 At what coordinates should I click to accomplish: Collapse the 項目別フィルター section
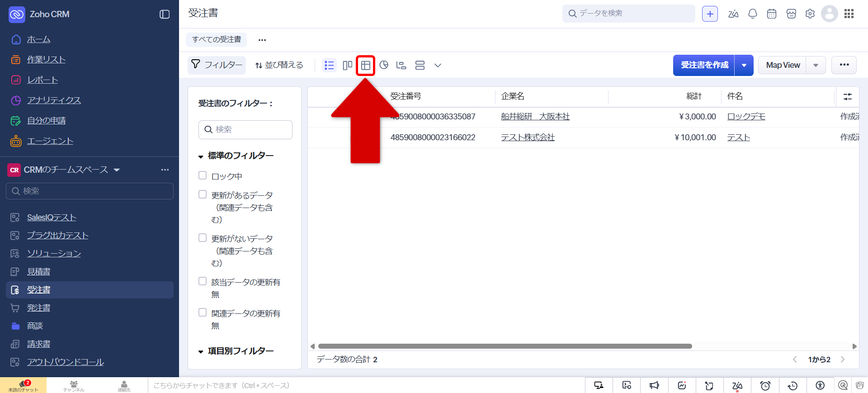pos(201,352)
